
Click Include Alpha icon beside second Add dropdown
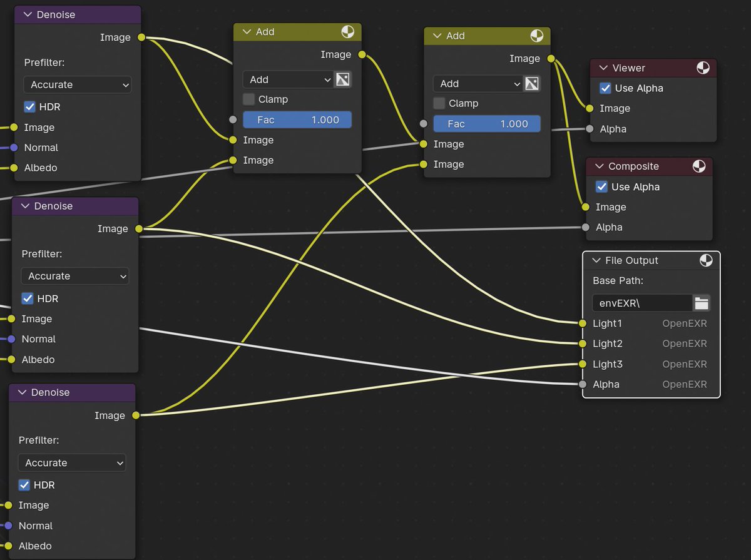pos(532,83)
